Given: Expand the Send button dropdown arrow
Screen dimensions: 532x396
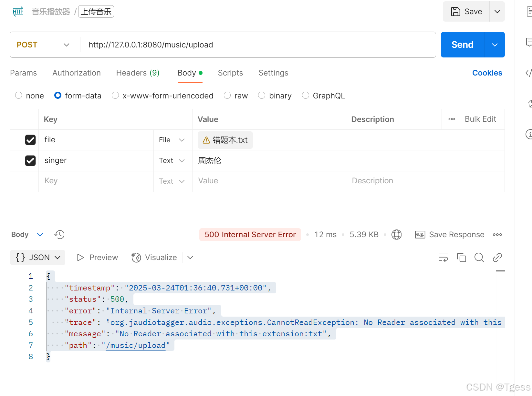Looking at the screenshot, I should point(495,45).
